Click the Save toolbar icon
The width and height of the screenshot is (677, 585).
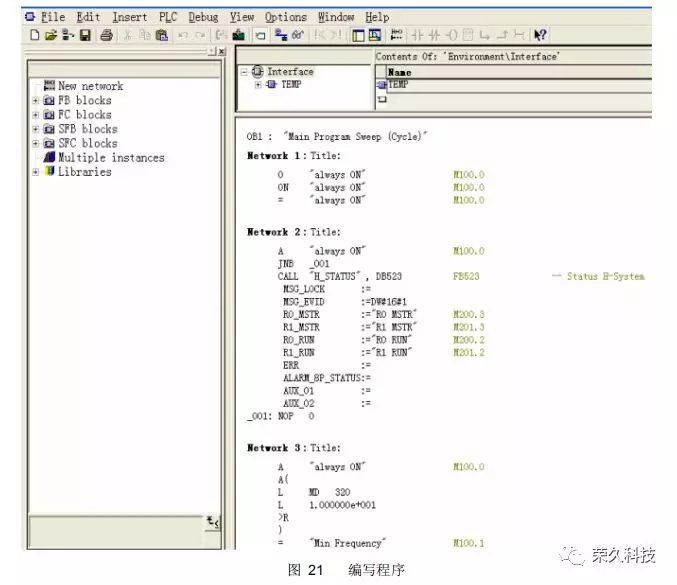(x=85, y=35)
